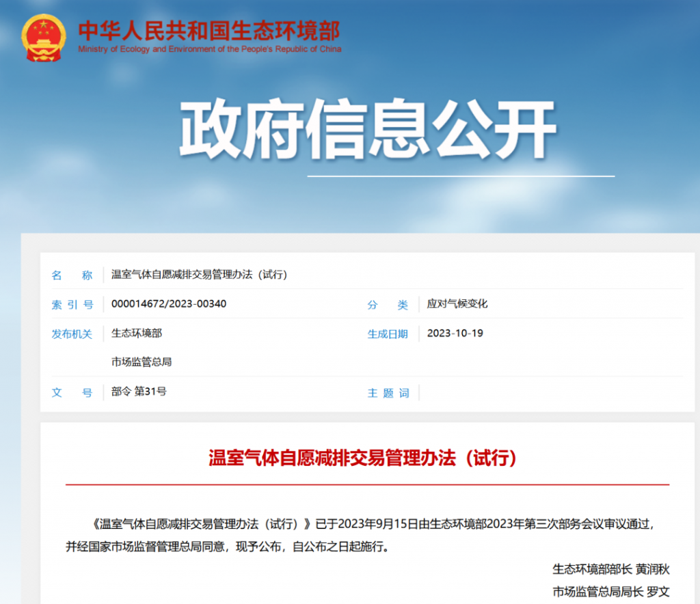Click the 发布机关 field label

click(72, 333)
